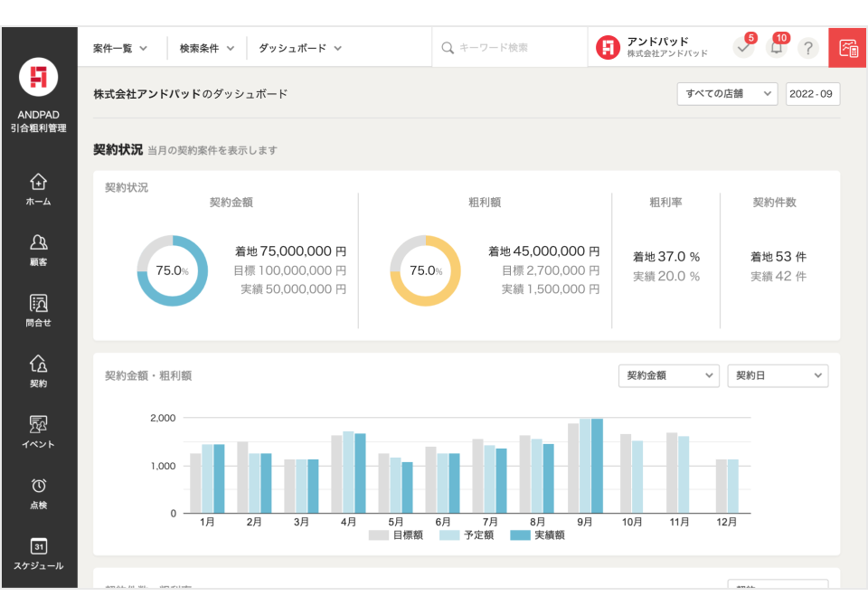Click 実績 1,500,000 円 value
868x615 pixels.
coord(551,289)
